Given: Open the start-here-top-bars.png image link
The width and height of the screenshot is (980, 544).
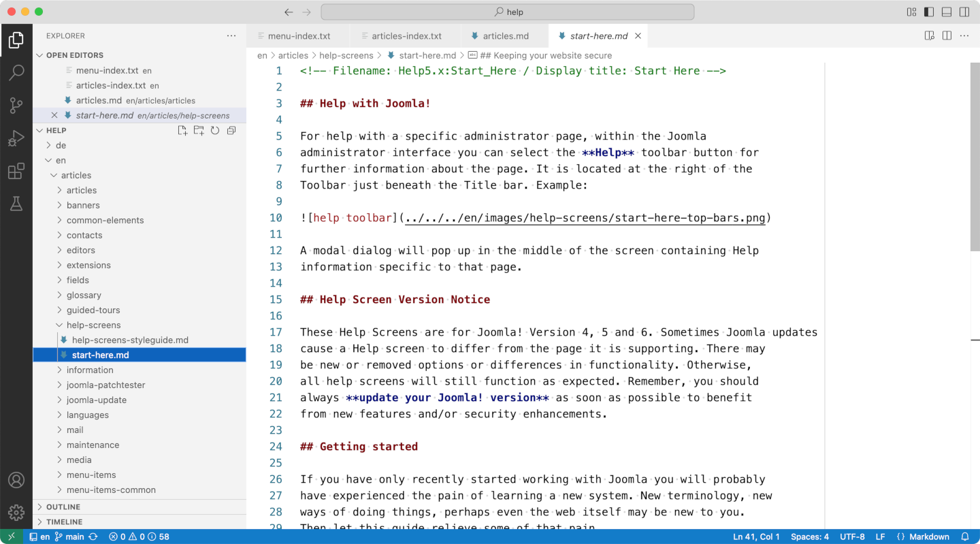Looking at the screenshot, I should click(585, 218).
